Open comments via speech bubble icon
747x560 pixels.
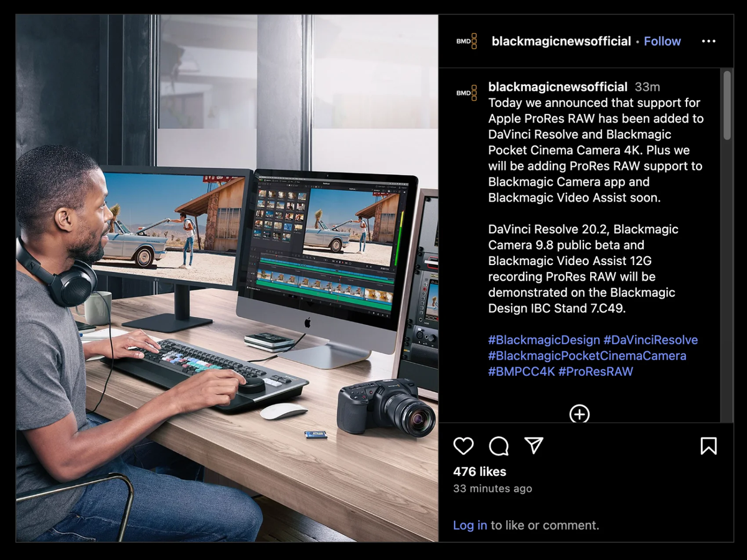coord(499,446)
